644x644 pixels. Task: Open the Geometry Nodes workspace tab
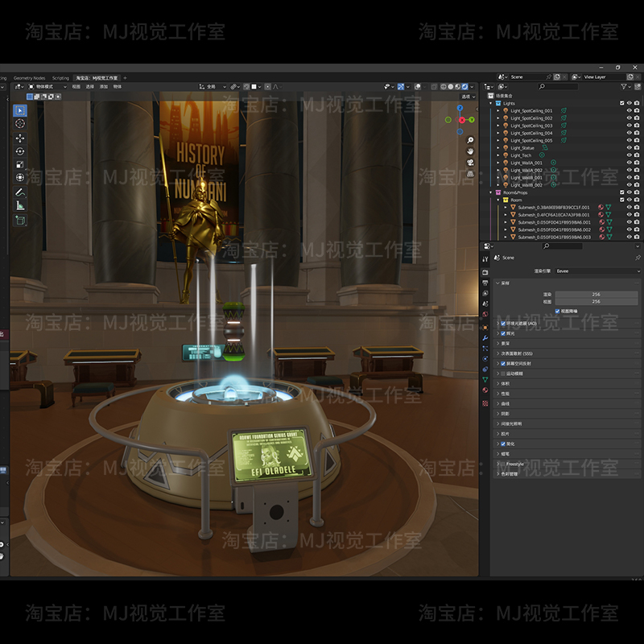29,77
